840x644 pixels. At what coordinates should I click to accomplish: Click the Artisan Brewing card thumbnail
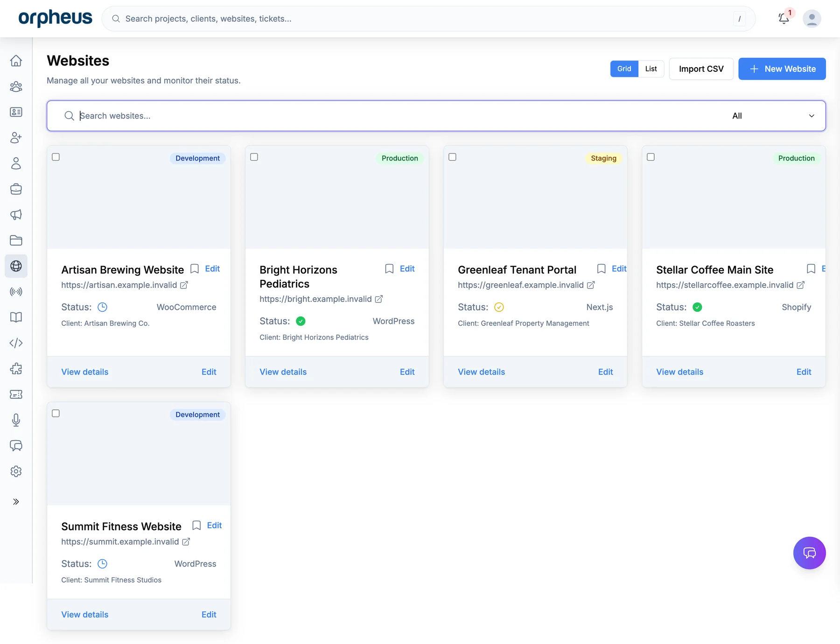pyautogui.click(x=139, y=197)
